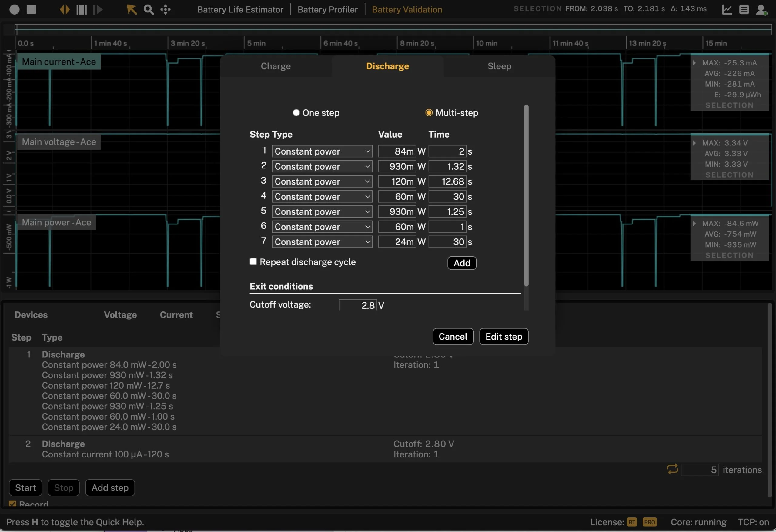Activate the zoom magnifier tool
The width and height of the screenshot is (776, 532).
[148, 9]
